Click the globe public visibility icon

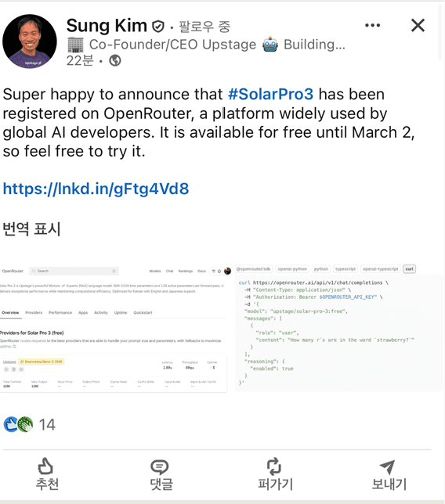click(x=115, y=60)
